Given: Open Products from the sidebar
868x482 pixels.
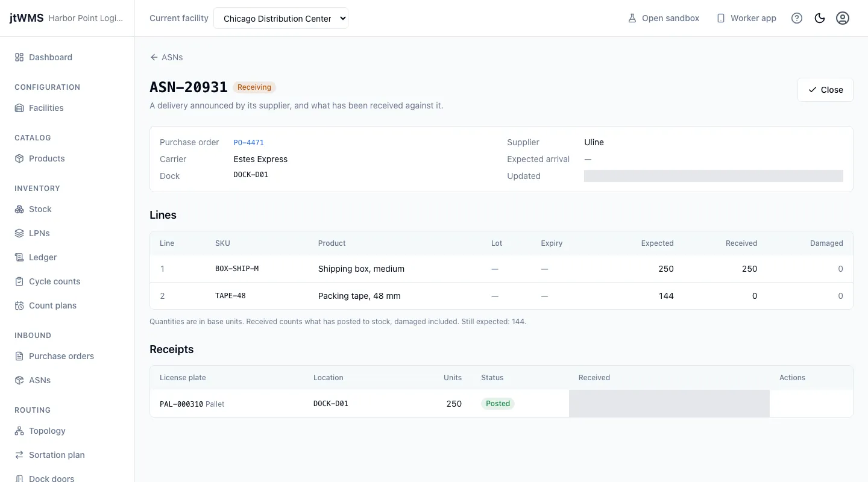Looking at the screenshot, I should click(x=67, y=158).
